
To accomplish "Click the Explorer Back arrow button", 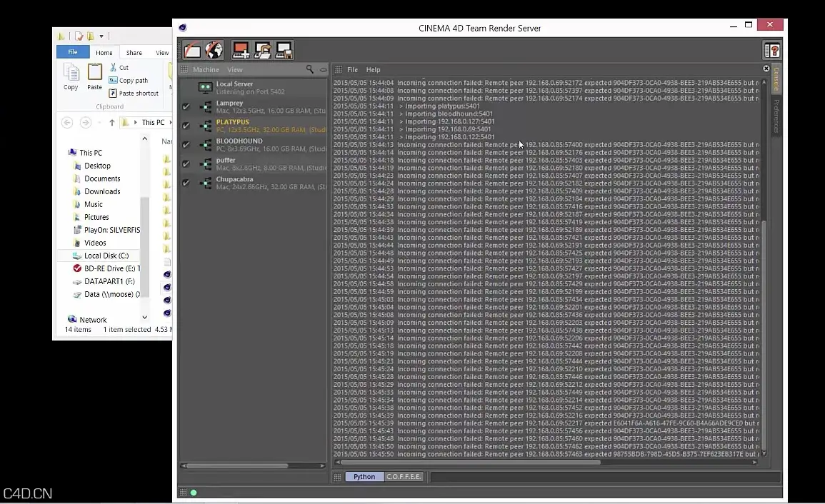I will pyautogui.click(x=67, y=123).
